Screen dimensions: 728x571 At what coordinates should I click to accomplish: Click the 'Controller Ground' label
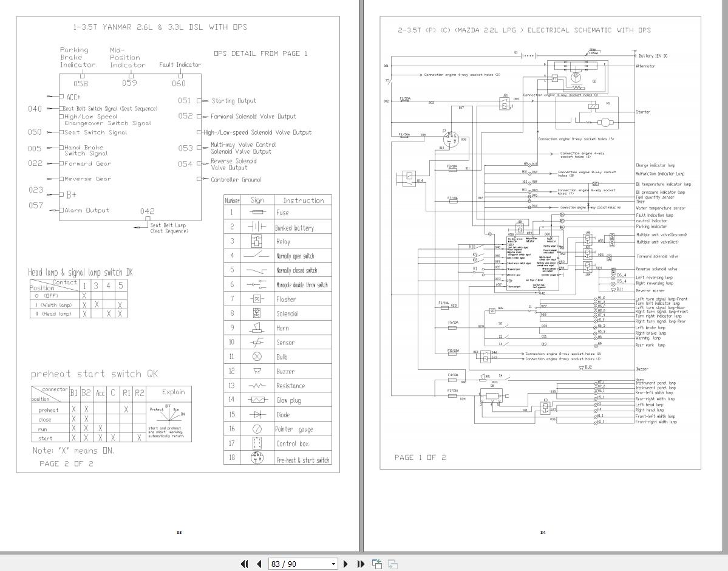(x=236, y=180)
